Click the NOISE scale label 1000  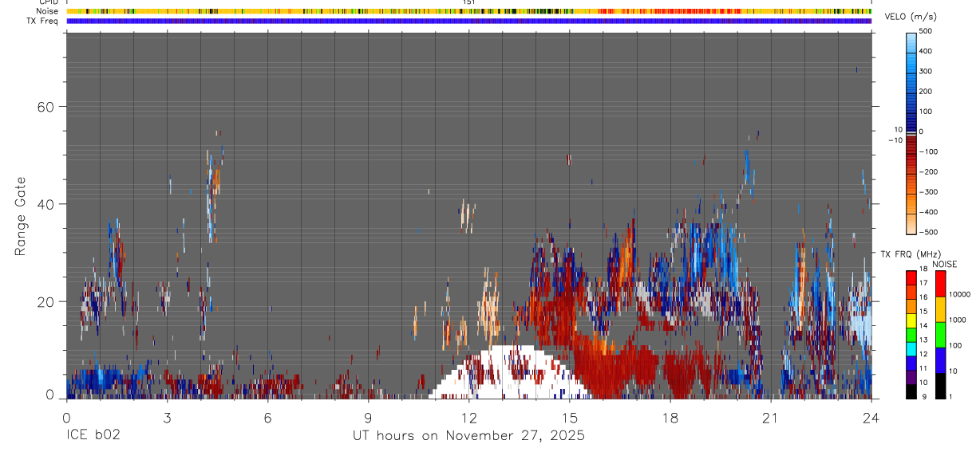pos(958,320)
